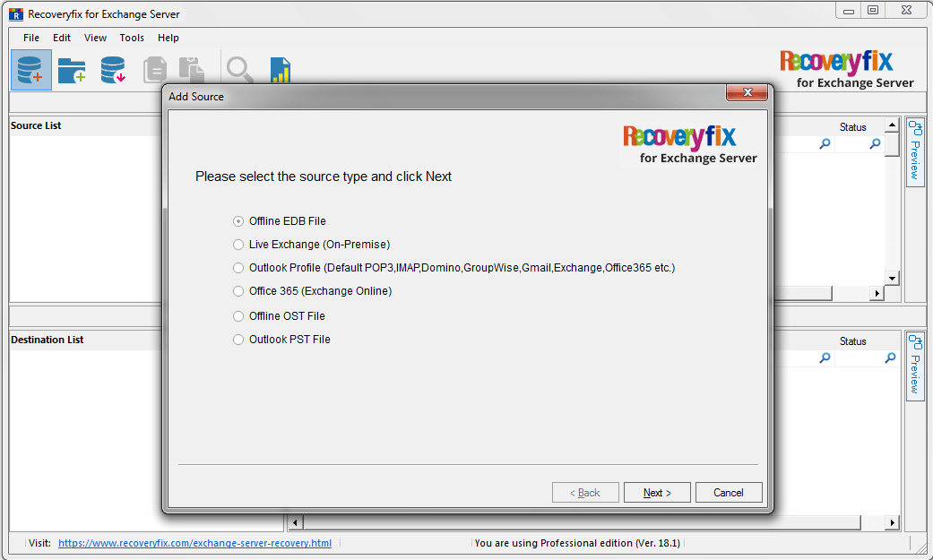Click the Paste toolbar icon
933x560 pixels.
point(192,70)
